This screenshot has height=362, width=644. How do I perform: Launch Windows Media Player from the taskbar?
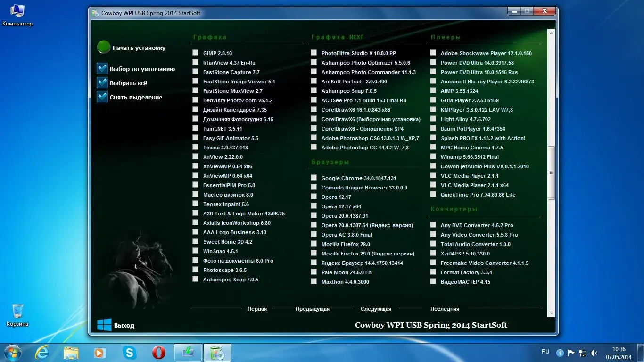[x=99, y=352]
